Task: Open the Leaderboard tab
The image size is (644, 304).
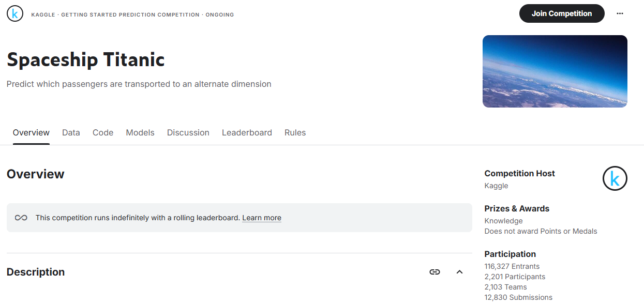Action: 247,133
